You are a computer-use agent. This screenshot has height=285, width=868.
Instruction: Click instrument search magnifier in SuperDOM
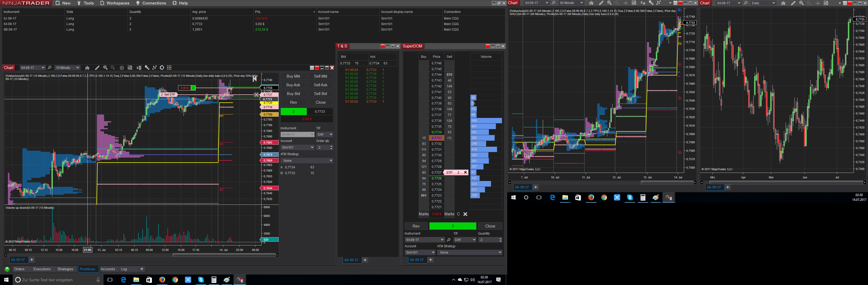click(449, 240)
